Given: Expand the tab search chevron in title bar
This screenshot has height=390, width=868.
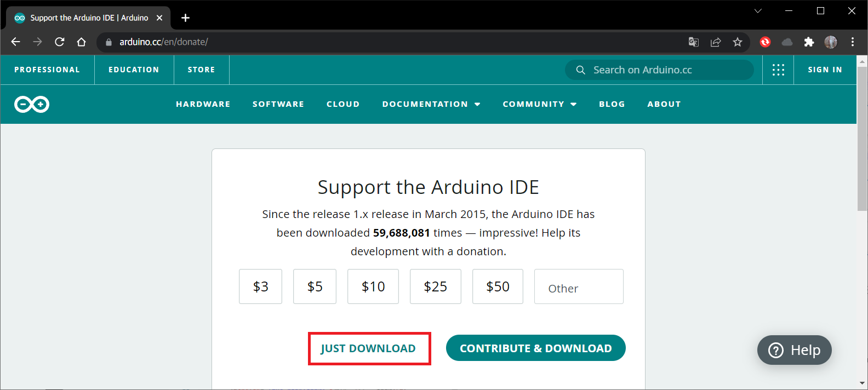Looking at the screenshot, I should point(758,11).
